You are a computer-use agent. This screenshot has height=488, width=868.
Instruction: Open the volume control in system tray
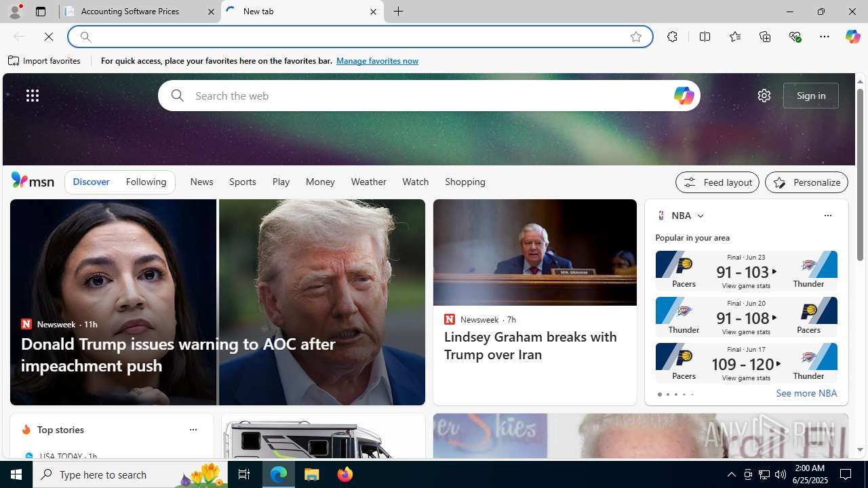coord(781,474)
